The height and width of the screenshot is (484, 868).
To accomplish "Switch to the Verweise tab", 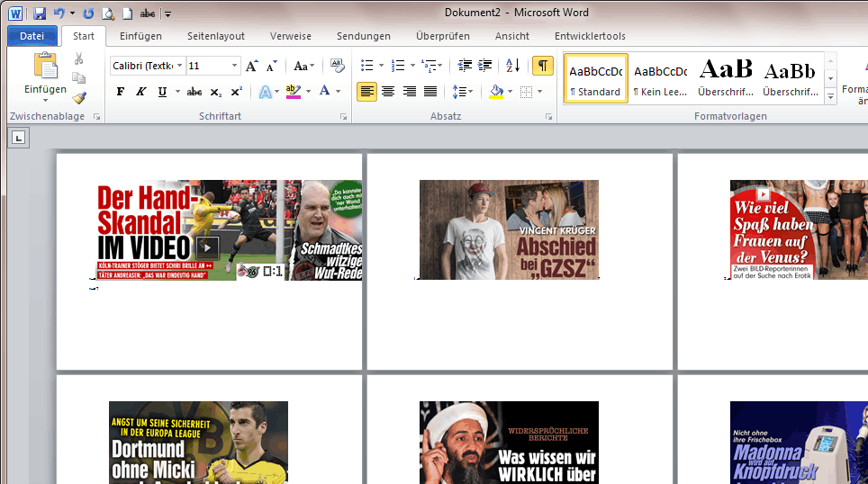I will 291,36.
